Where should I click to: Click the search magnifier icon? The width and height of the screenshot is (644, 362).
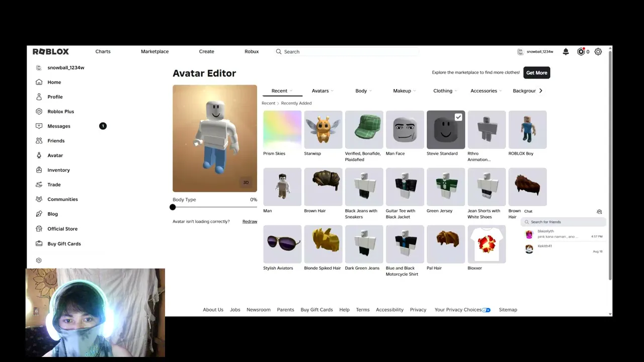coord(279,51)
